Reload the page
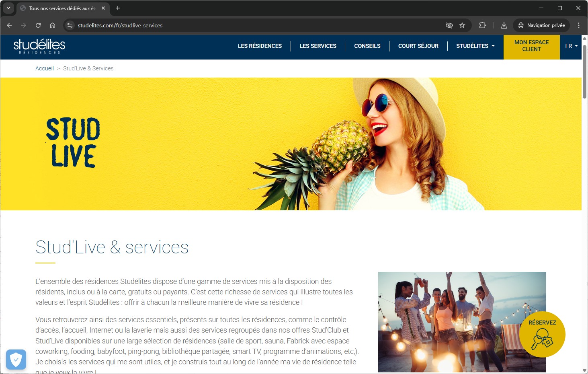The image size is (588, 374). point(38,25)
